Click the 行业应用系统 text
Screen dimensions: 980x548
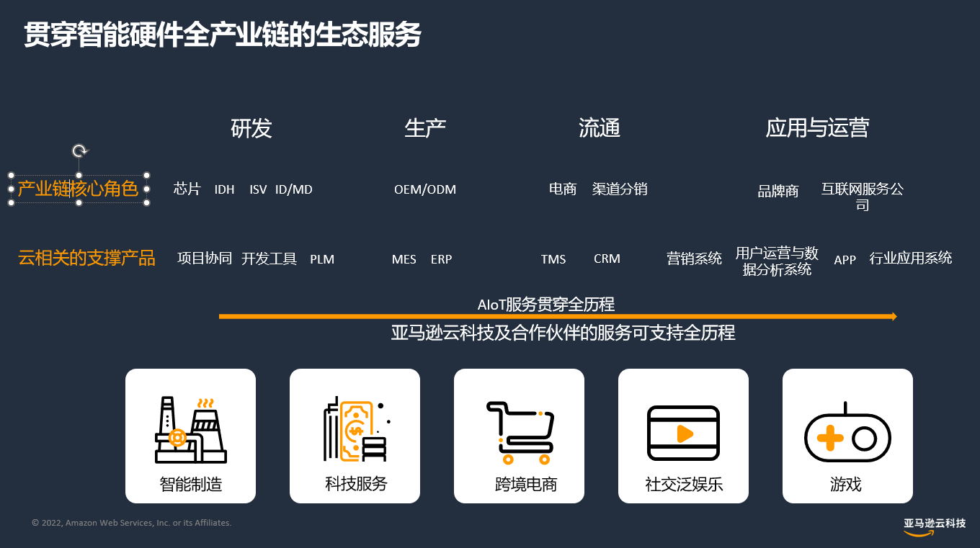pos(911,258)
